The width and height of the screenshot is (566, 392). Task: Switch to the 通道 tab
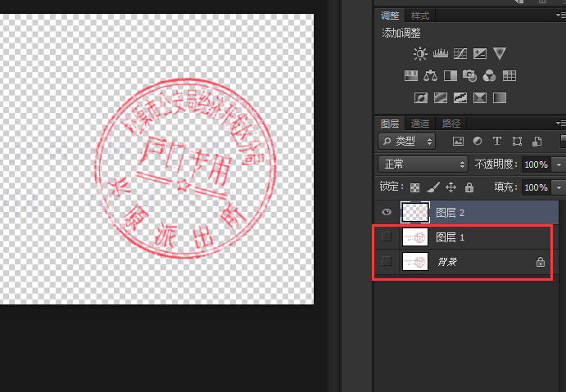tap(420, 124)
